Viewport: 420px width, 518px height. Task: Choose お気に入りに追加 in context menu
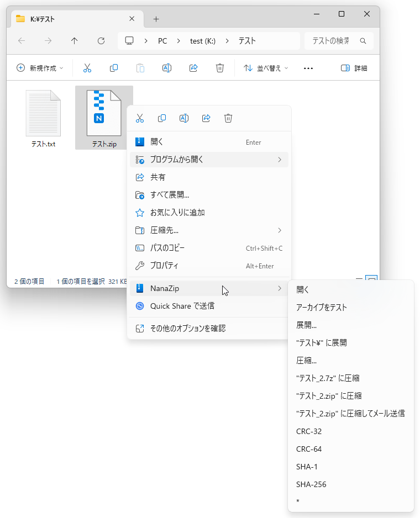209,213
